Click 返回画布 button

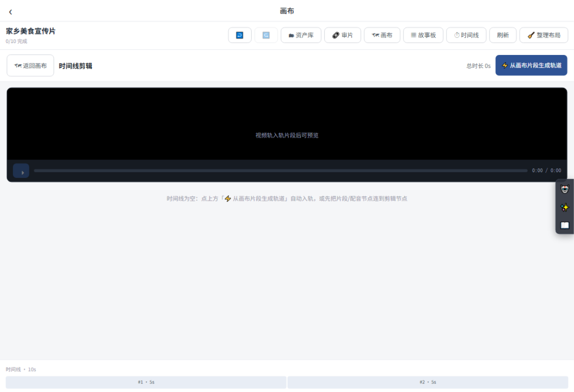(x=31, y=65)
